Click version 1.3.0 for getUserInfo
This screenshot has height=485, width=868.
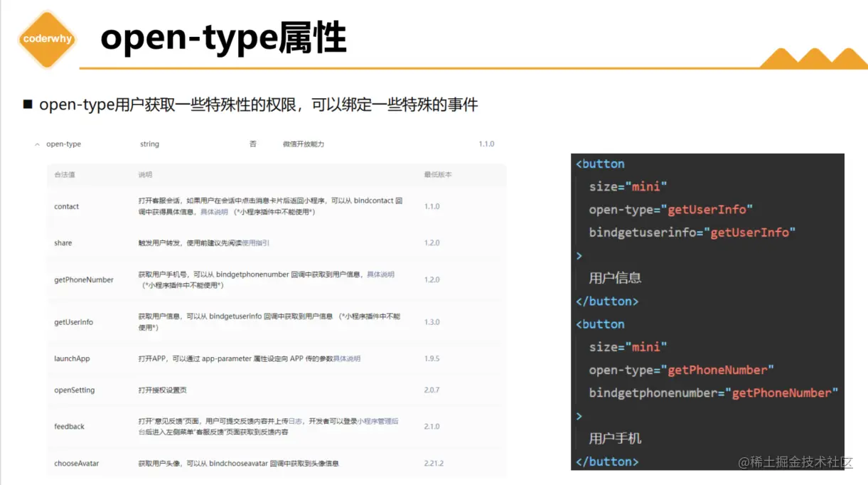432,322
